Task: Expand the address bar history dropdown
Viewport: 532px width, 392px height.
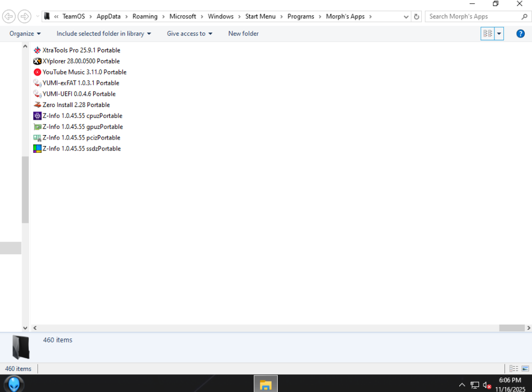Action: tap(406, 17)
